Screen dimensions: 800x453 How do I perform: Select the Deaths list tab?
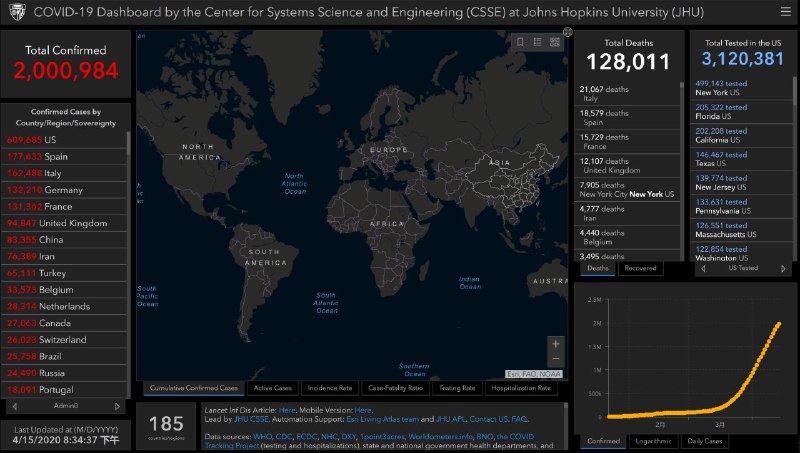[x=597, y=268]
